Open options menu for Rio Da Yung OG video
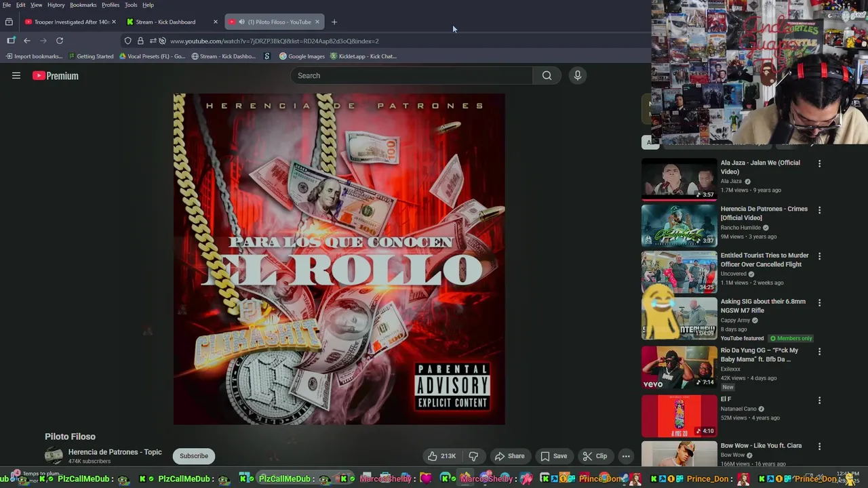Viewport: 868px width, 488px height. (819, 351)
